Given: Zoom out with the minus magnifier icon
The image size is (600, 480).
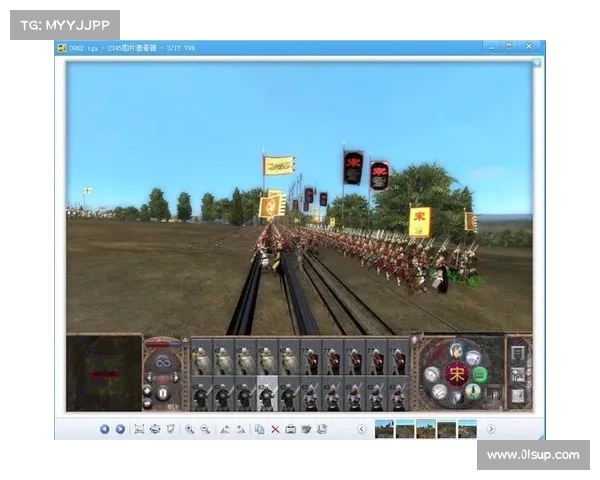Looking at the screenshot, I should pos(205,429).
